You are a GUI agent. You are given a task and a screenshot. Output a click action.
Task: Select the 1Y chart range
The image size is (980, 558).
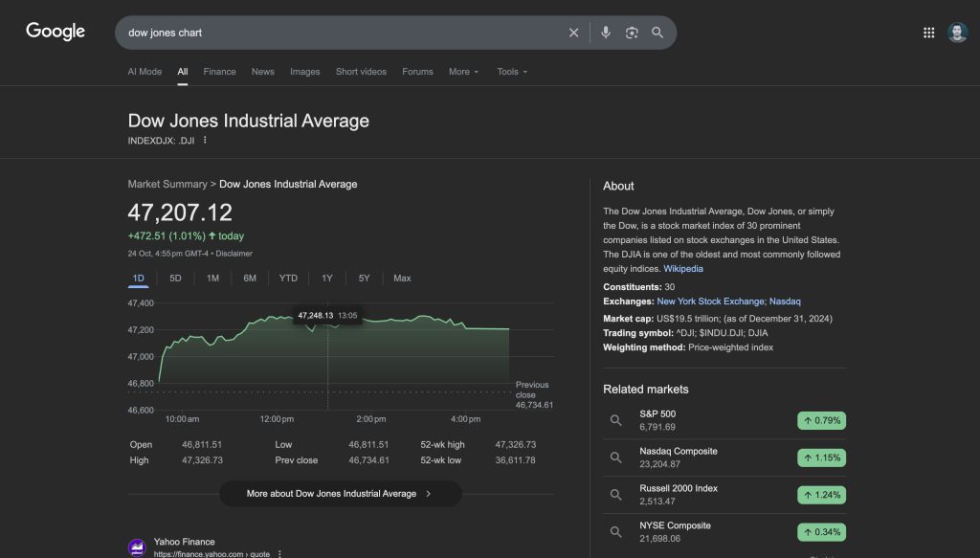pyautogui.click(x=326, y=278)
